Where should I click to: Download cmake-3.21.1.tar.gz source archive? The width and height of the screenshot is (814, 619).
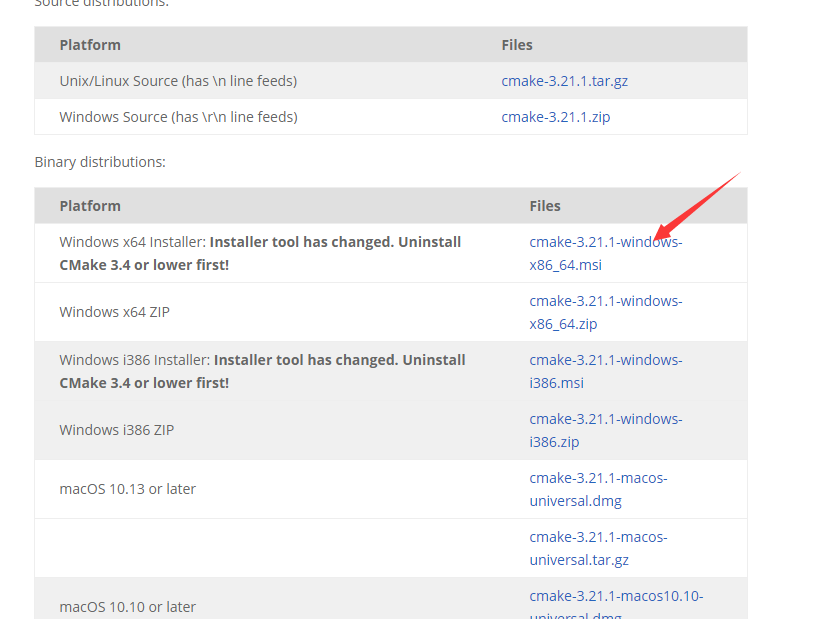pyautogui.click(x=564, y=81)
